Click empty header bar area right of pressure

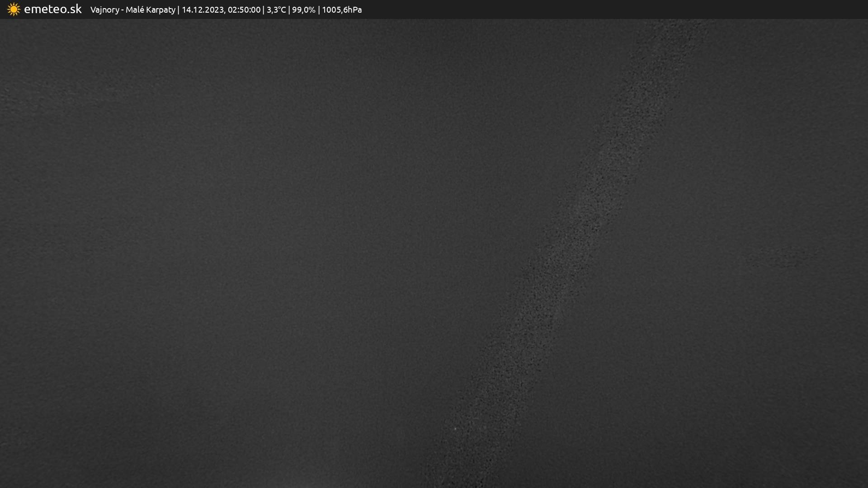615,9
